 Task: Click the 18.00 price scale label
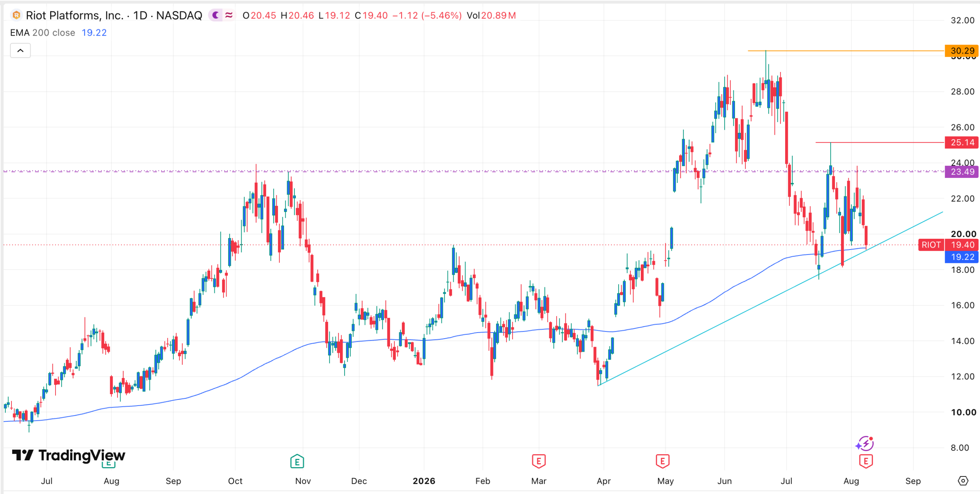(x=962, y=270)
